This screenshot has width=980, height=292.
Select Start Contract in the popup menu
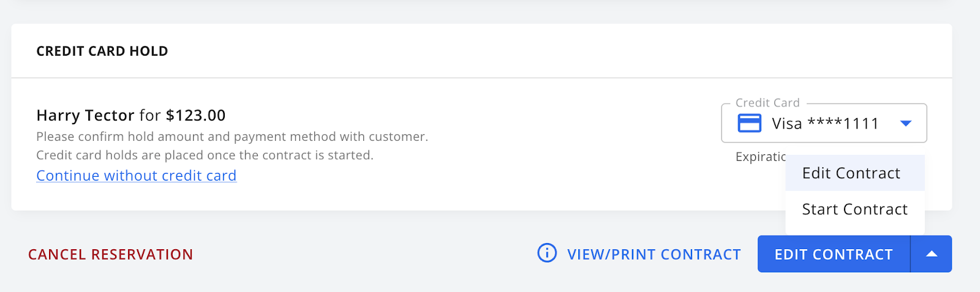point(854,209)
